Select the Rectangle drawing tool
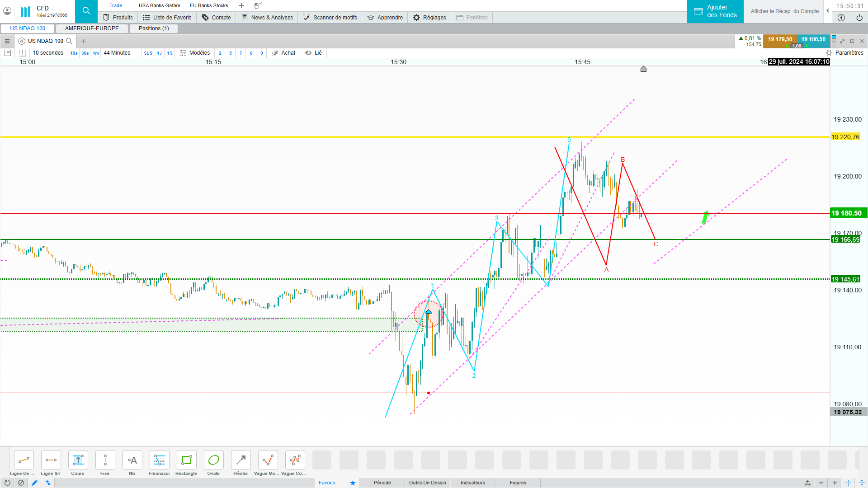This screenshot has height=488, width=868. [x=186, y=460]
